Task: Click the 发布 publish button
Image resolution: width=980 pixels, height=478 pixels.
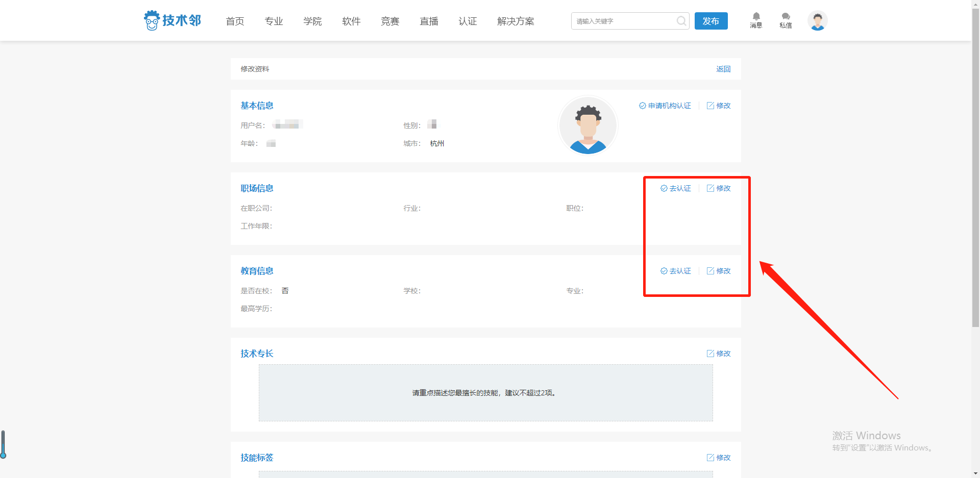Action: click(711, 21)
